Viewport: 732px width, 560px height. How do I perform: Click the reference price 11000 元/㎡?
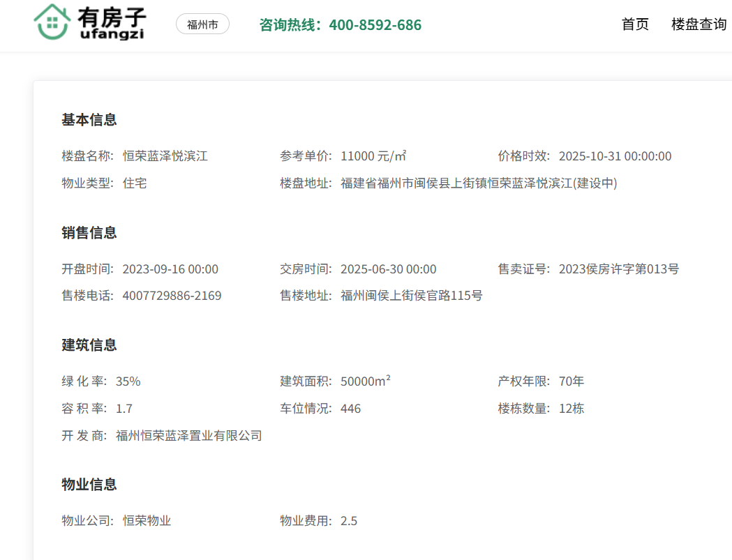[373, 156]
